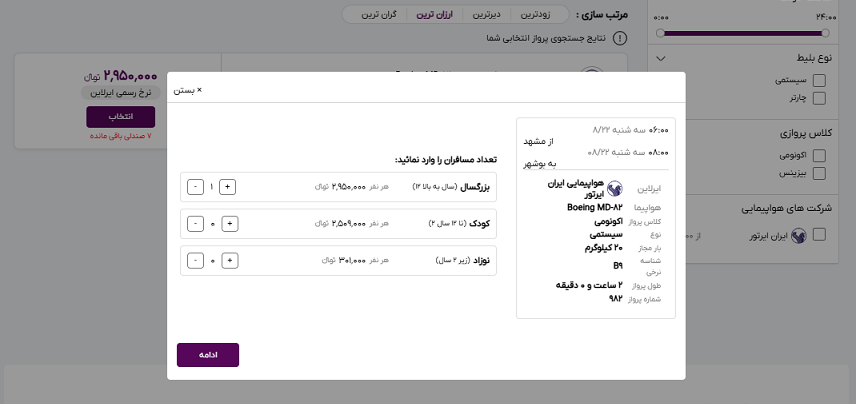856x404 pixels.
Task: Click the flight number ۹۸۲
Action: pyautogui.click(x=615, y=298)
